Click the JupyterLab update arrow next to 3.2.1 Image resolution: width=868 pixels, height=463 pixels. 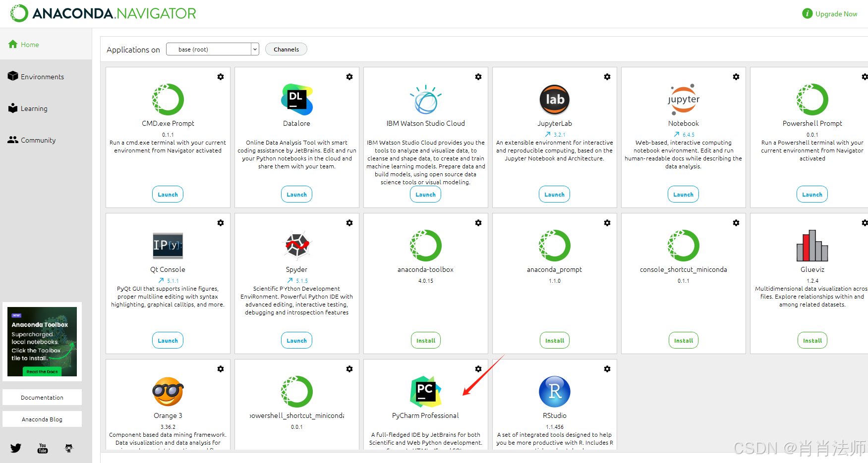click(x=548, y=134)
